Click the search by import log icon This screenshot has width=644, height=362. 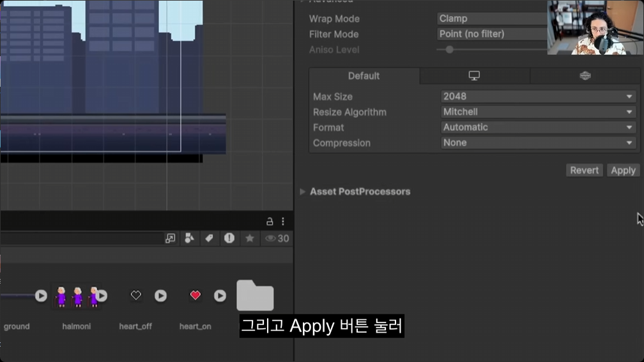(x=229, y=238)
